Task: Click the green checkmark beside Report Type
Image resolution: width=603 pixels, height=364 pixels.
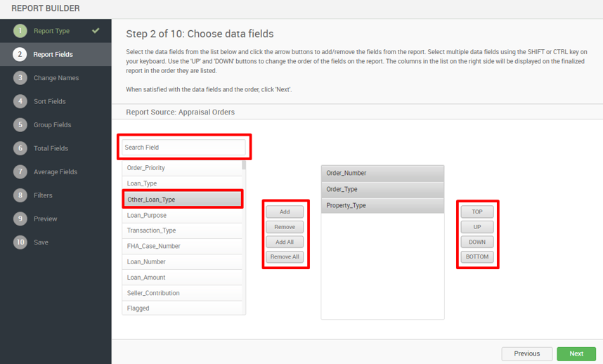Action: (x=96, y=30)
